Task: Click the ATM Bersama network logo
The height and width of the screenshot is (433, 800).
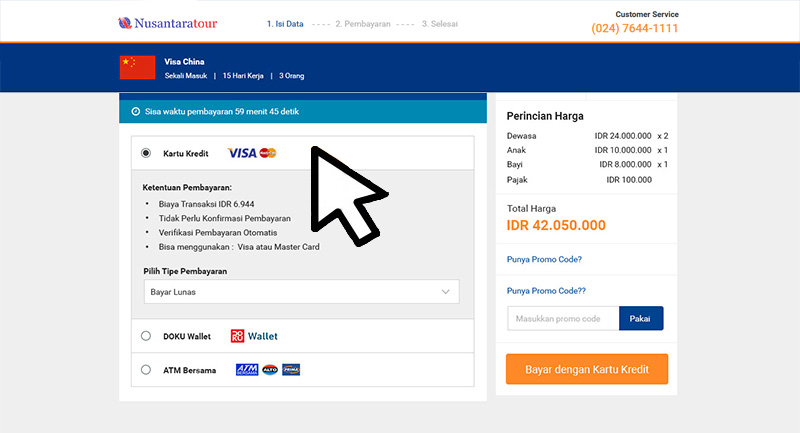Action: coord(247,370)
